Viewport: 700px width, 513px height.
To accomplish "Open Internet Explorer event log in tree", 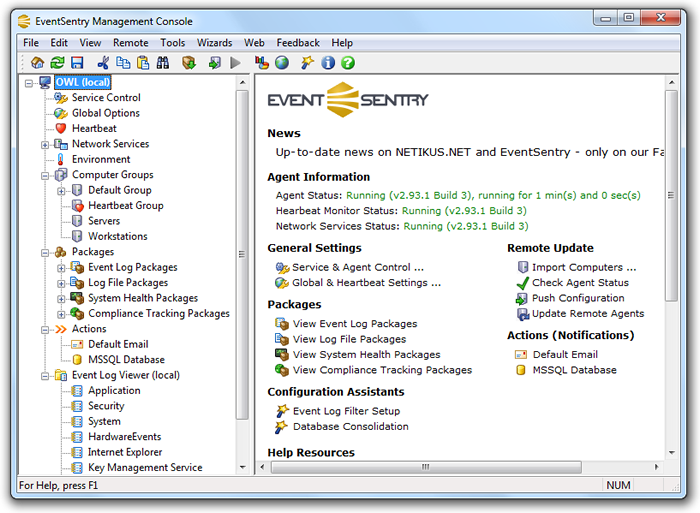I will click(125, 452).
